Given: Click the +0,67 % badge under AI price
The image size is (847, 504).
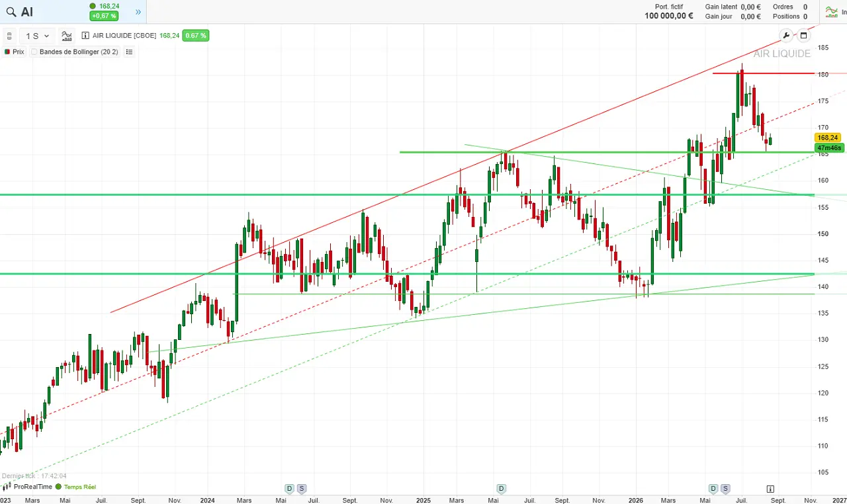Looking at the screenshot, I should coord(104,16).
